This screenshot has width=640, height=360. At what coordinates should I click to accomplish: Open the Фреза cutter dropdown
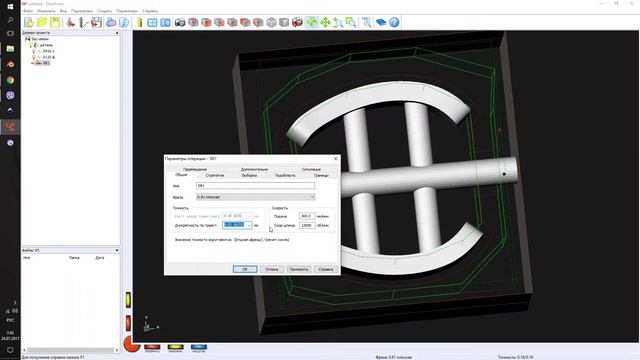point(312,197)
